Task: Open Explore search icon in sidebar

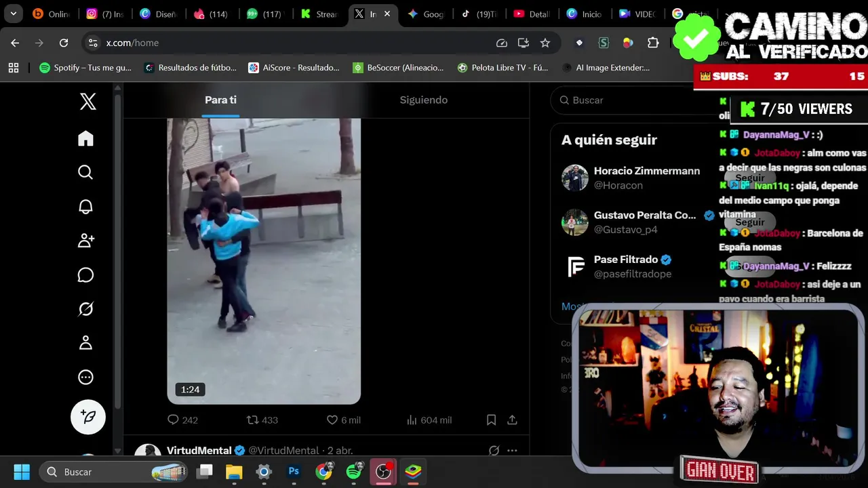Action: point(85,172)
